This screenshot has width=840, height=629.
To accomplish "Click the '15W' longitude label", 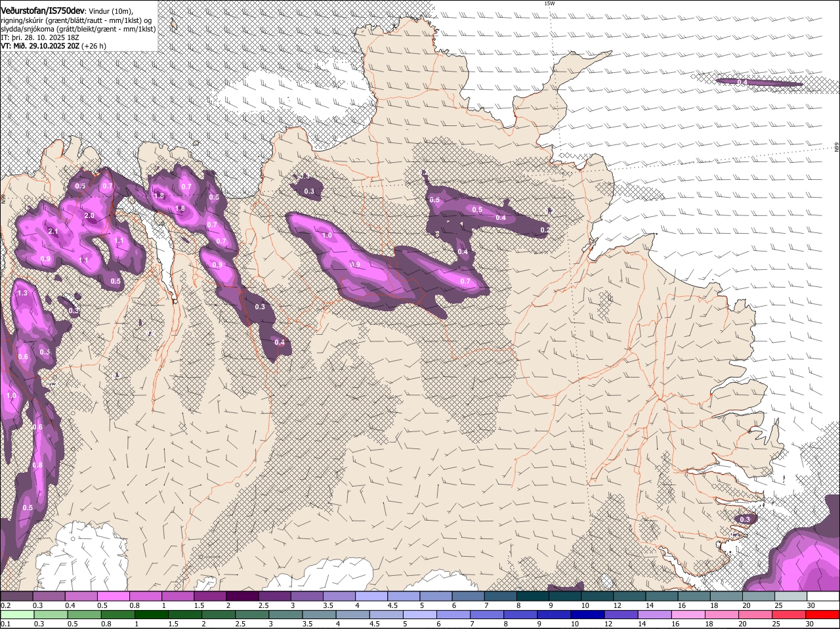I will pos(549,3).
